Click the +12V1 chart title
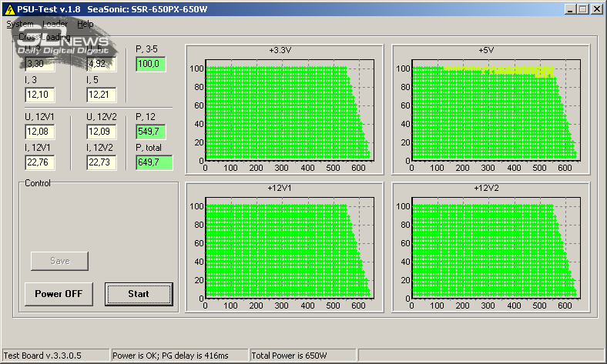Screen dimensions: 607x364 click(x=280, y=189)
